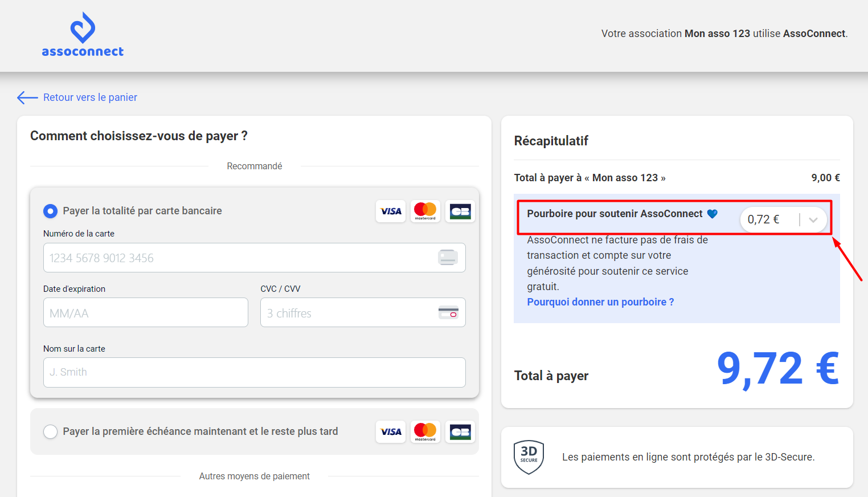868x497 pixels.
Task: Focus the Date d'expiration MM/AA field
Action: point(146,312)
